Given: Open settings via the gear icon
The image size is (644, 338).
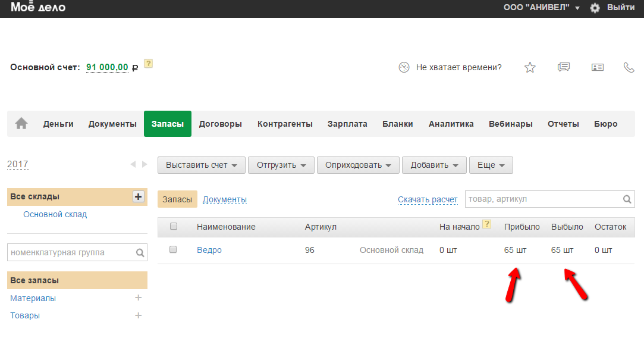Looking at the screenshot, I should point(595,8).
